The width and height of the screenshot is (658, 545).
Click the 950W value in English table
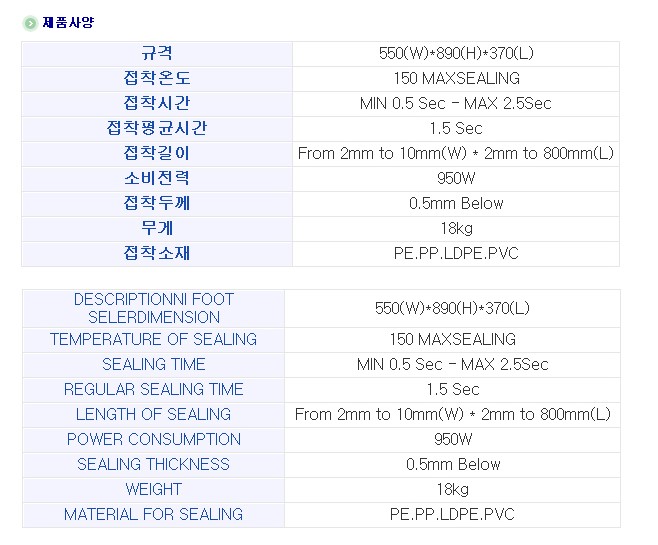(453, 440)
